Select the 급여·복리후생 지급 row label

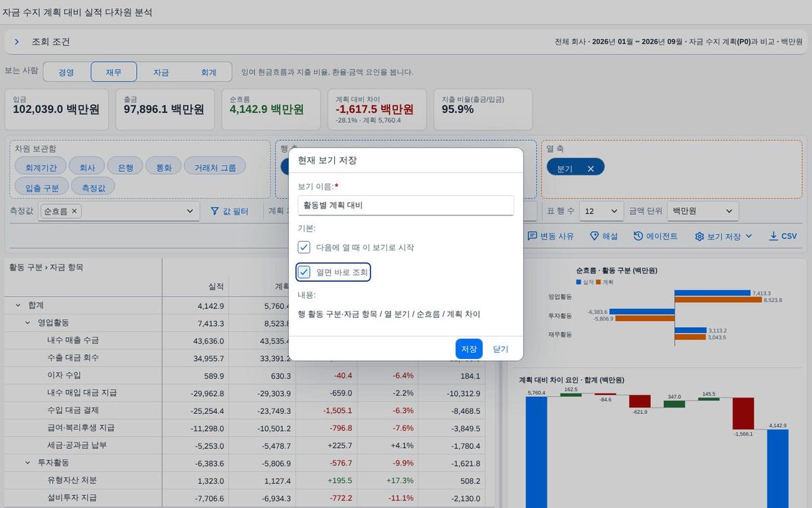point(81,428)
